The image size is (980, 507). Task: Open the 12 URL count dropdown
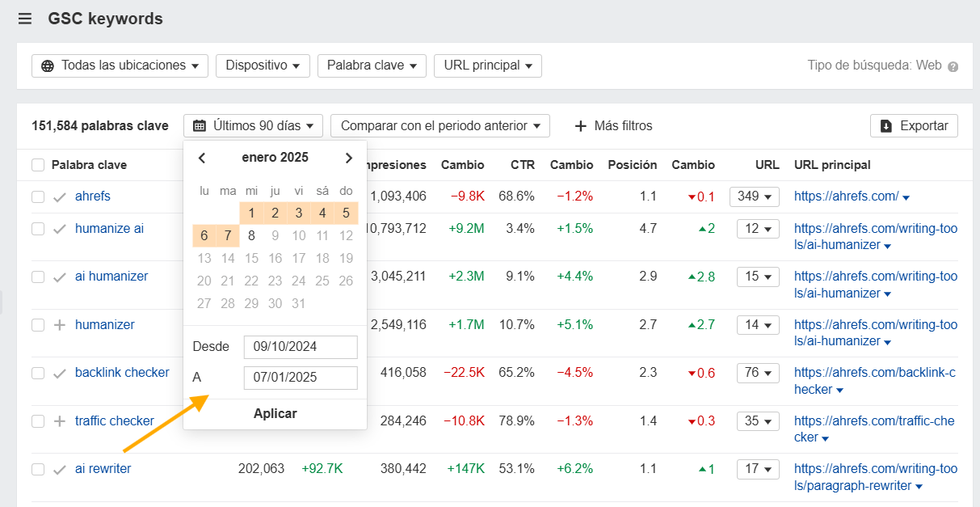pyautogui.click(x=758, y=229)
